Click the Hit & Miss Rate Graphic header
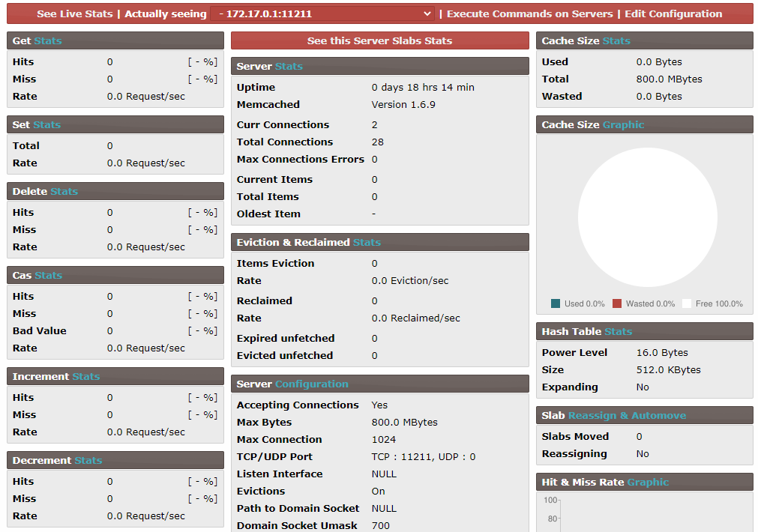This screenshot has height=532, width=758. tap(644, 482)
